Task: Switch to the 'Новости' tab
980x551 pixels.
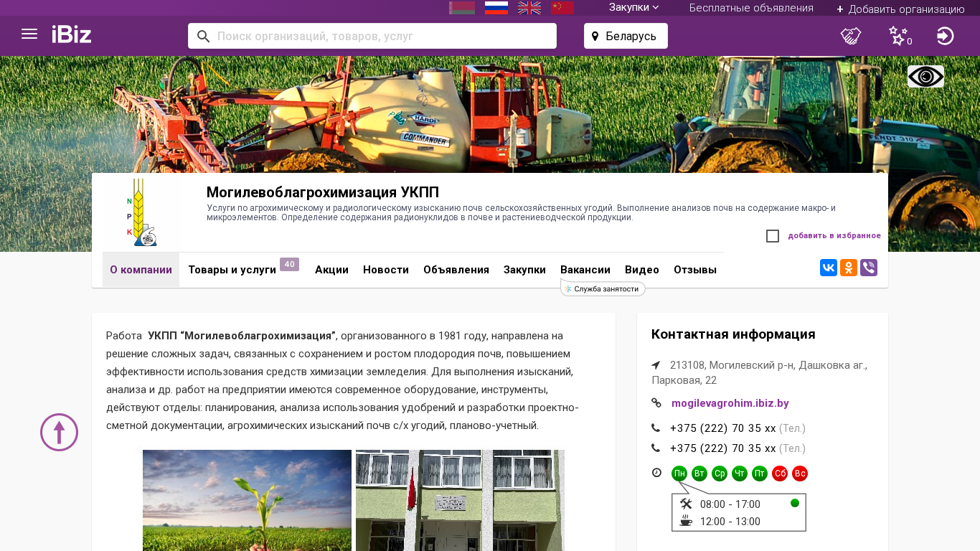Action: pyautogui.click(x=386, y=270)
